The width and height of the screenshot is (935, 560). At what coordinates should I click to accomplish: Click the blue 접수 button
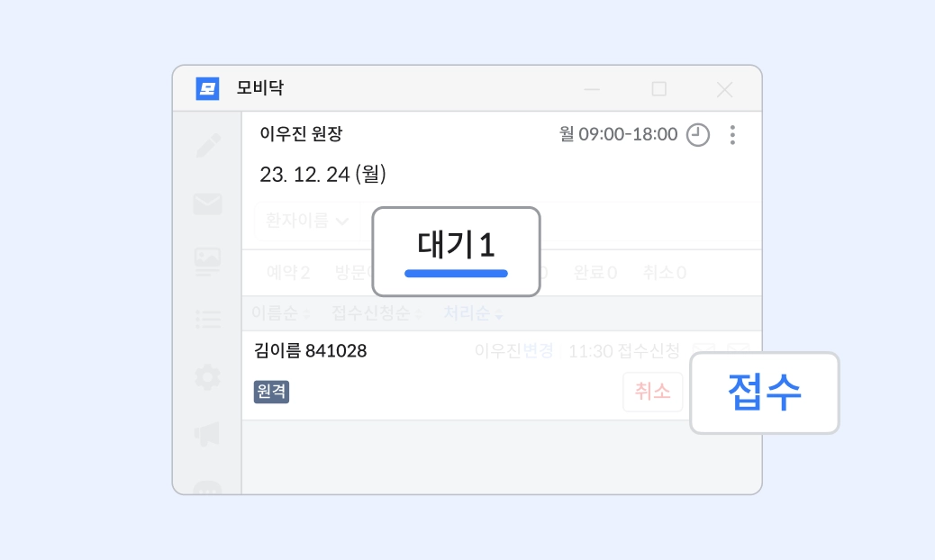pyautogui.click(x=764, y=393)
